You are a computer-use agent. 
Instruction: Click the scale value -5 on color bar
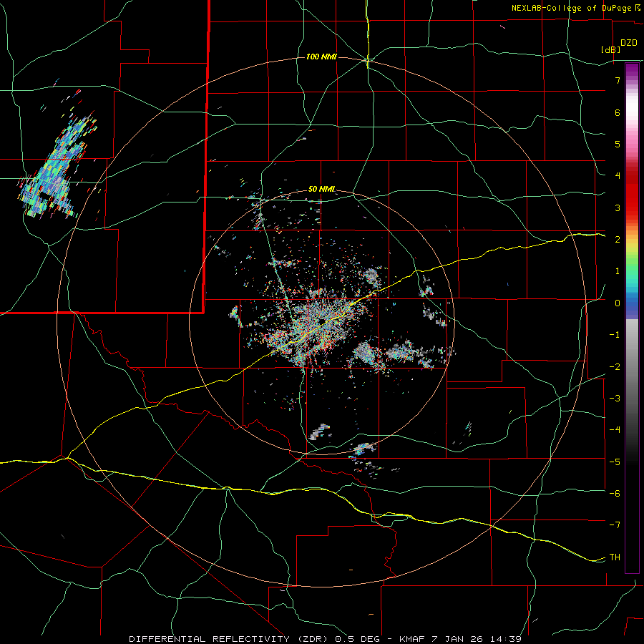pos(615,462)
